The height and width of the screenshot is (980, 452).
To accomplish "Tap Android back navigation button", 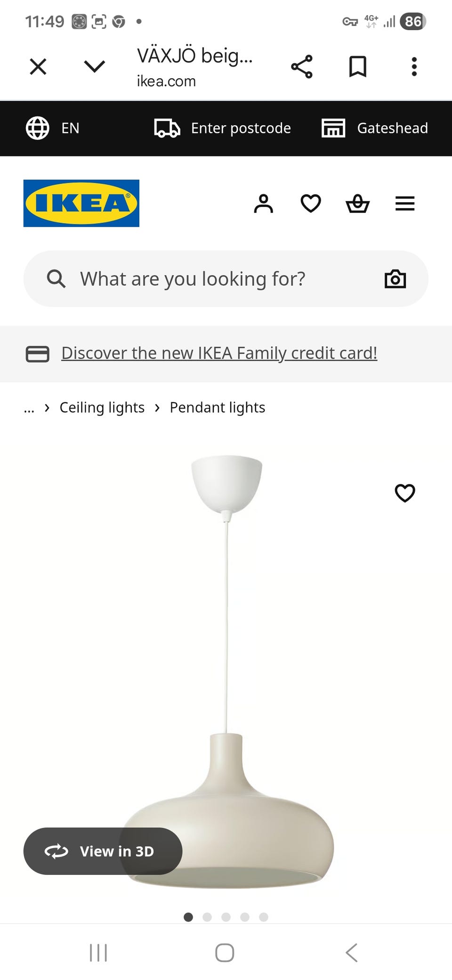I will coord(351,953).
